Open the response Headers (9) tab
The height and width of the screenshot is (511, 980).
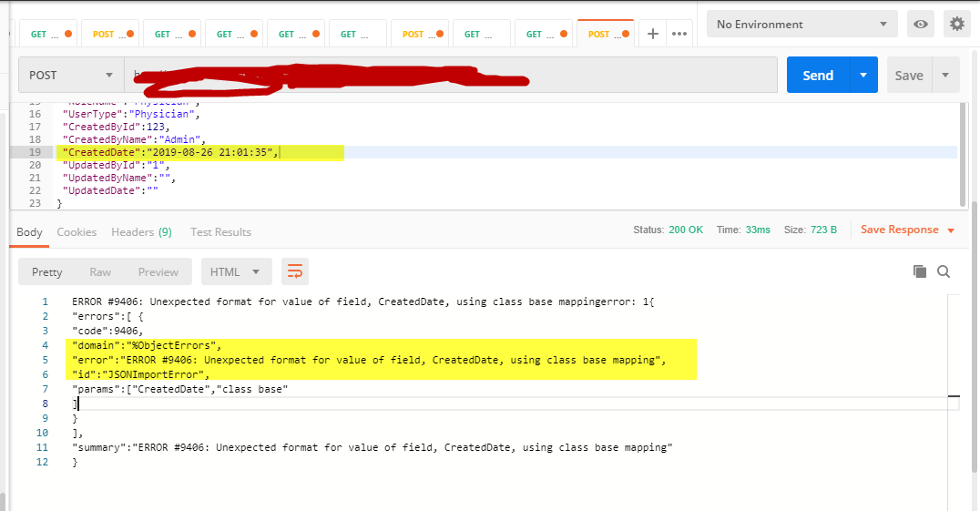141,231
